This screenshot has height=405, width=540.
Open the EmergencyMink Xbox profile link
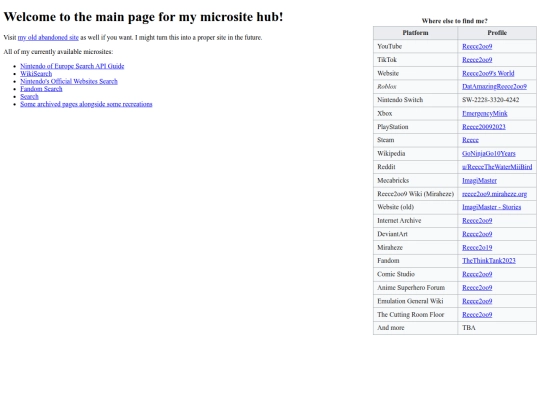(x=485, y=113)
